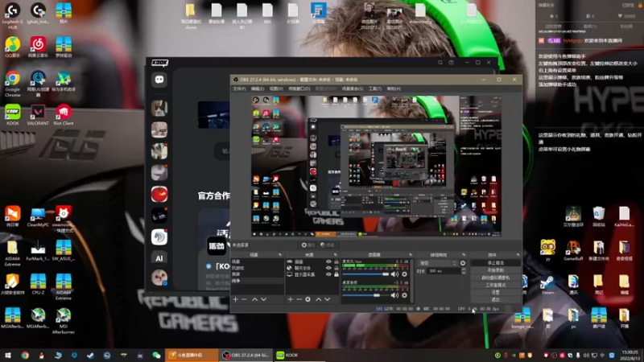Select the Steam desktop shortcut
The height and width of the screenshot is (362, 644).
[547, 286]
